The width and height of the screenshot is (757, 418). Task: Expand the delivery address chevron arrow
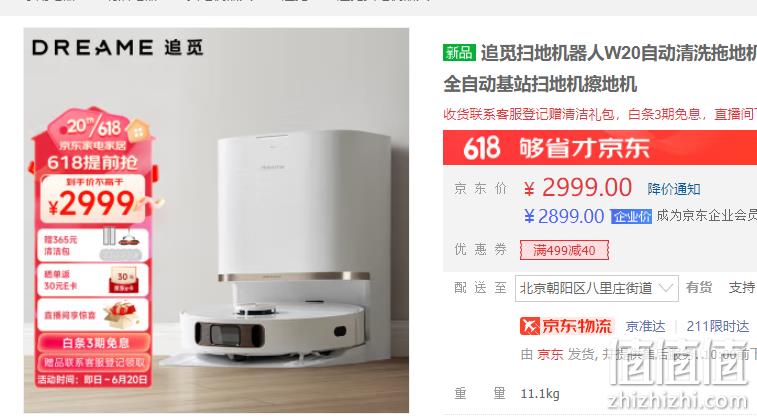[666, 288]
